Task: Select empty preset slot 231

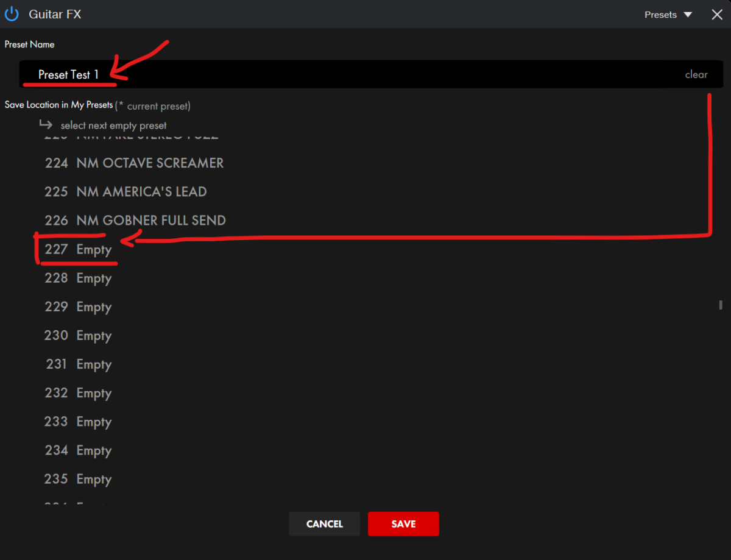Action: pyautogui.click(x=78, y=364)
